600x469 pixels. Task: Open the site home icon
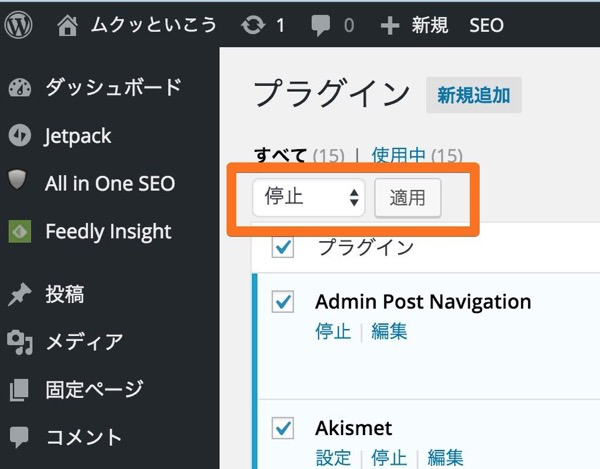coord(67,26)
